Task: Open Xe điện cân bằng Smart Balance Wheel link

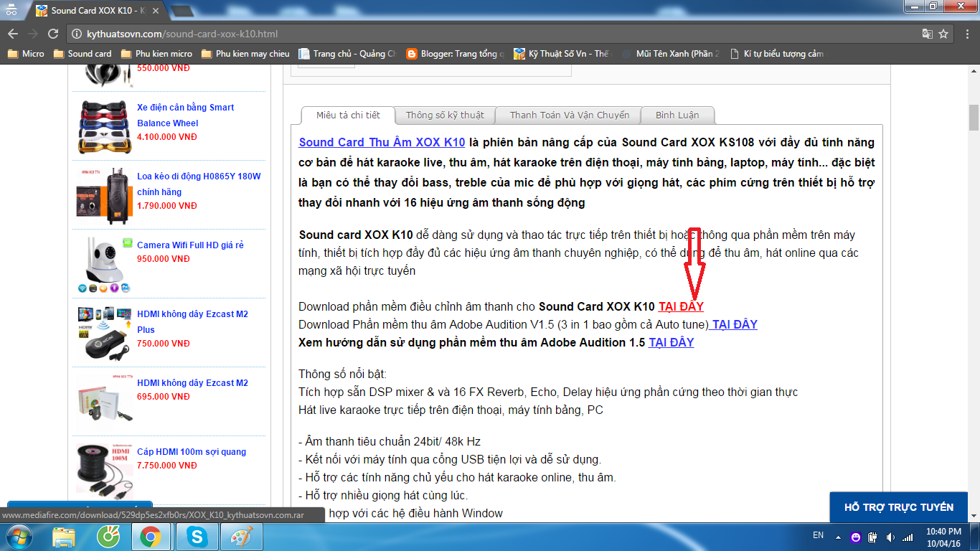Action: click(186, 115)
